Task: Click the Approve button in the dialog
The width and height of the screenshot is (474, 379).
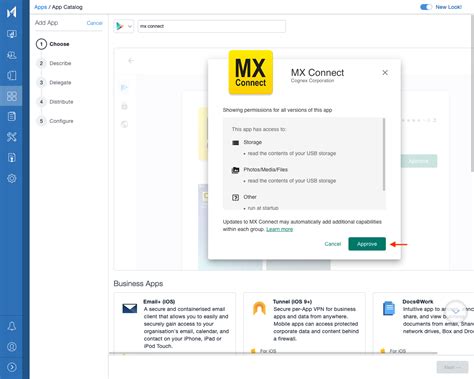Action: (367, 244)
